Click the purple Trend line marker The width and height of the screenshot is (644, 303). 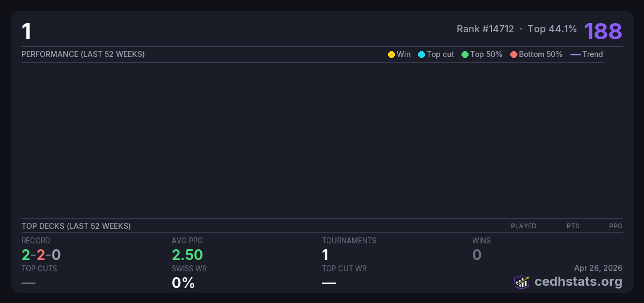click(x=575, y=54)
